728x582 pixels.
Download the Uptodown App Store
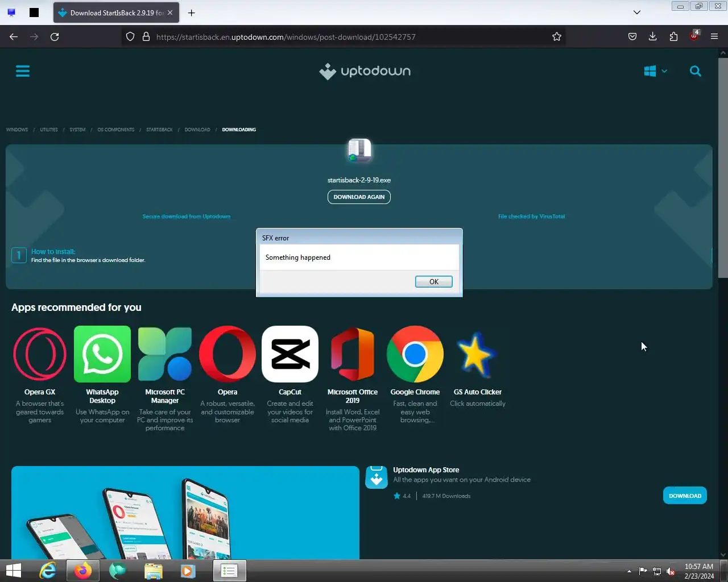pyautogui.click(x=685, y=496)
